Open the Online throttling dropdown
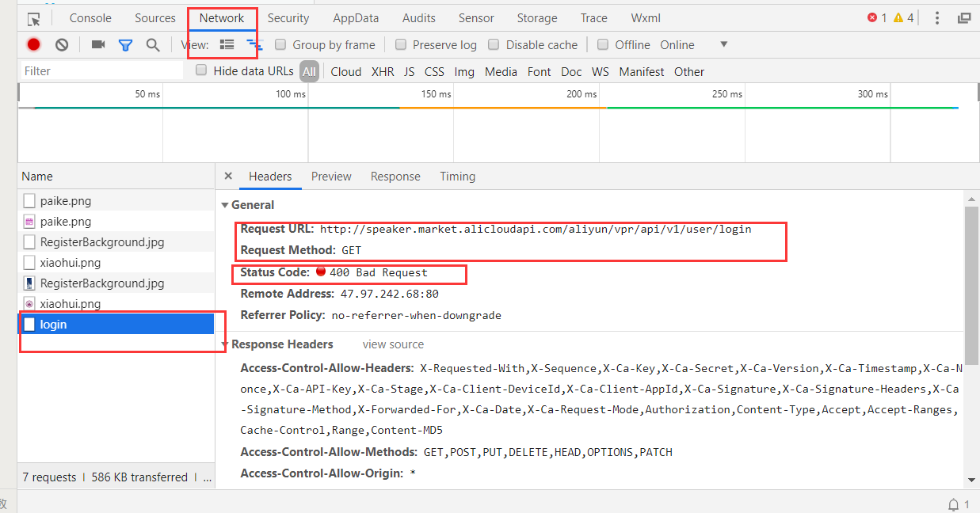980x513 pixels. 694,45
